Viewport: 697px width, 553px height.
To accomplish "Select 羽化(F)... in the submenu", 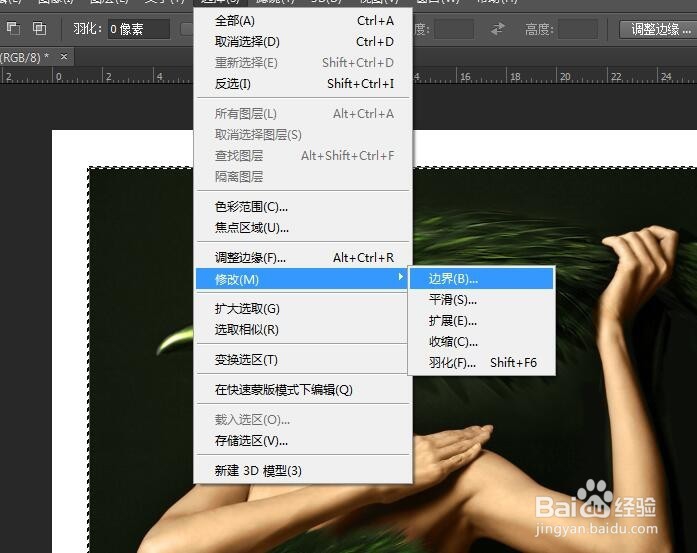I will 481,362.
